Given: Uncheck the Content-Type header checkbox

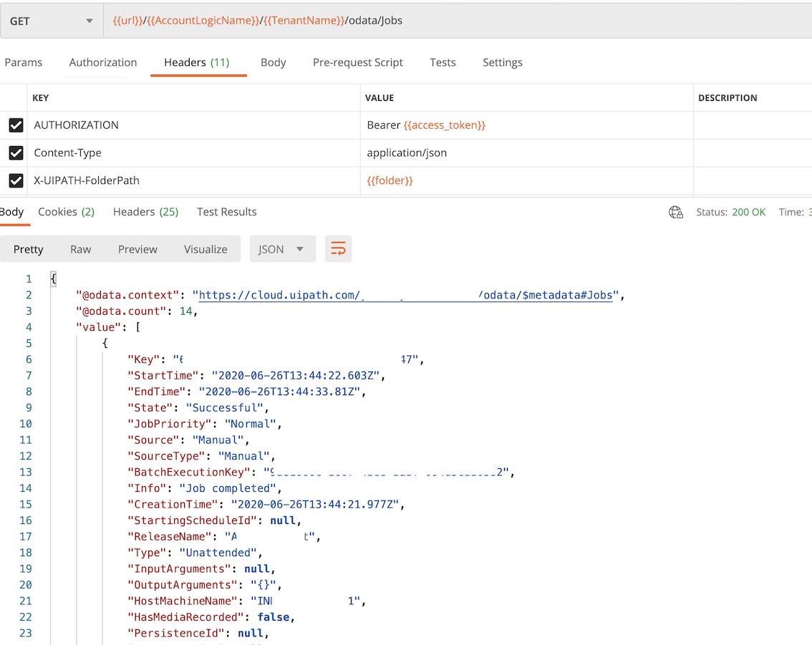Looking at the screenshot, I should (x=16, y=153).
